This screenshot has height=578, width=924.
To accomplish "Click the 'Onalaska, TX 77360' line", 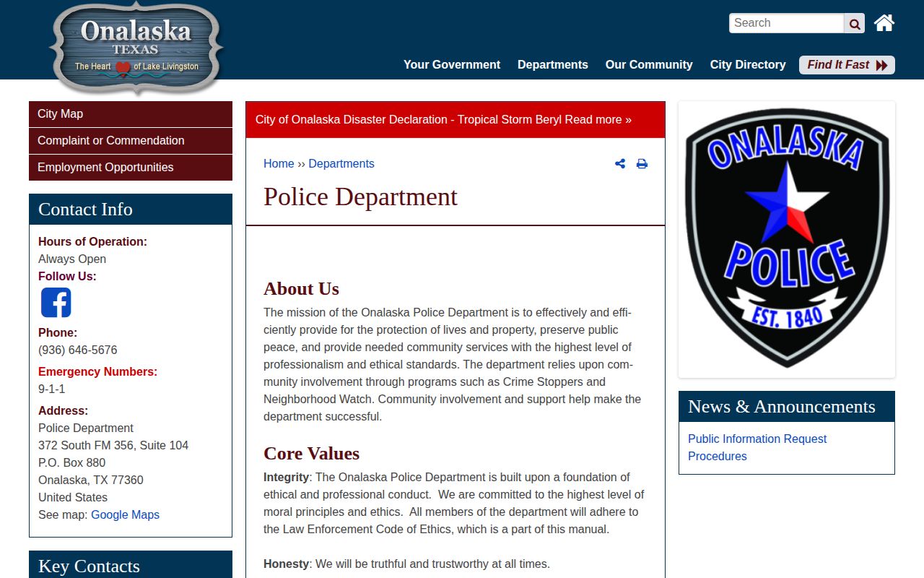I will pos(91,480).
